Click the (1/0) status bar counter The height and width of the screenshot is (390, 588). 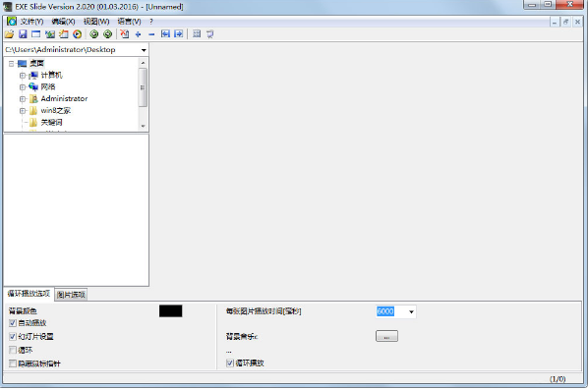click(x=558, y=379)
